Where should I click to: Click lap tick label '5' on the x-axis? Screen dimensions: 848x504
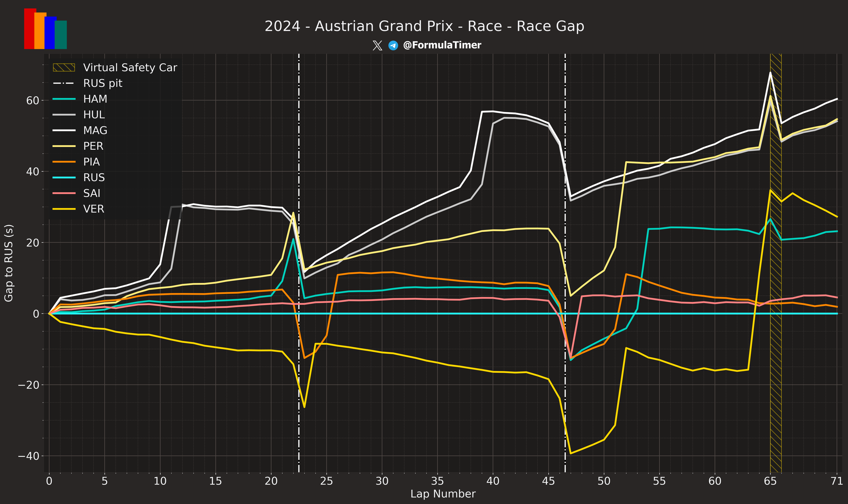click(105, 481)
